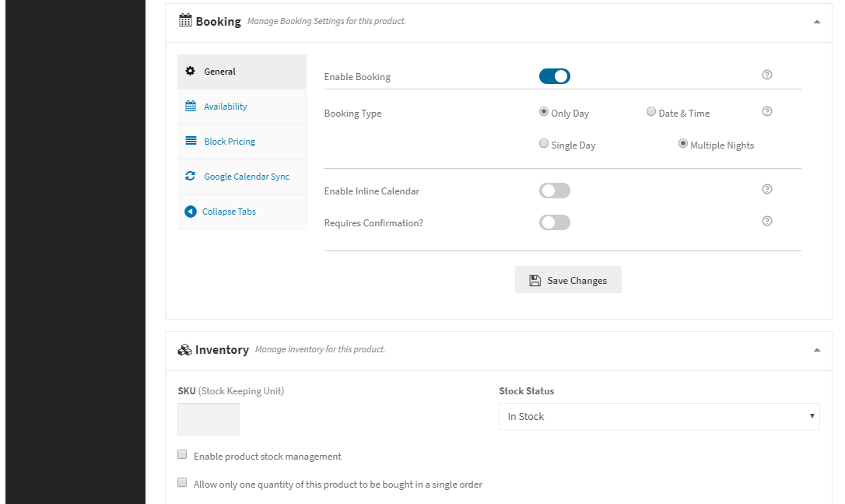Screen dimensions: 845x504
Task: Select the Date & Time radio option
Action: click(x=651, y=112)
